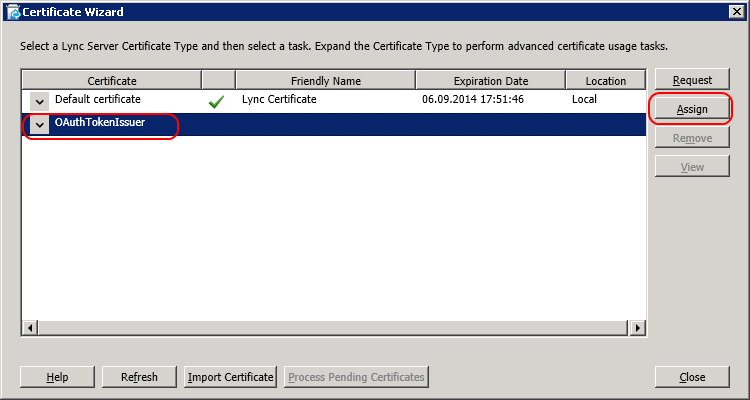Click the Assign button
Image resolution: width=750 pixels, height=400 pixels.
coord(692,109)
